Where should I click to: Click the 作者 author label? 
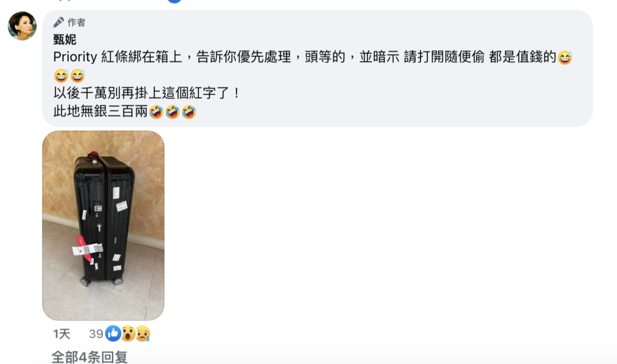[77, 22]
